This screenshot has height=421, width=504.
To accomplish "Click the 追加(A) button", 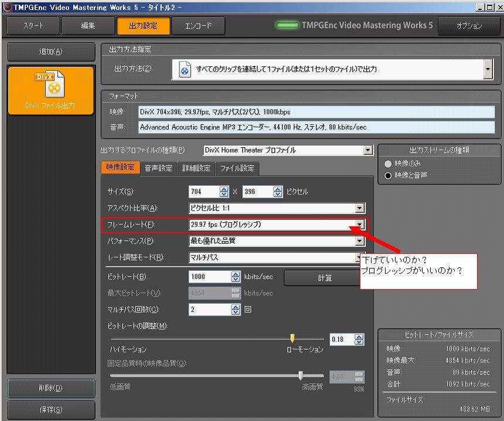I will pos(51,52).
